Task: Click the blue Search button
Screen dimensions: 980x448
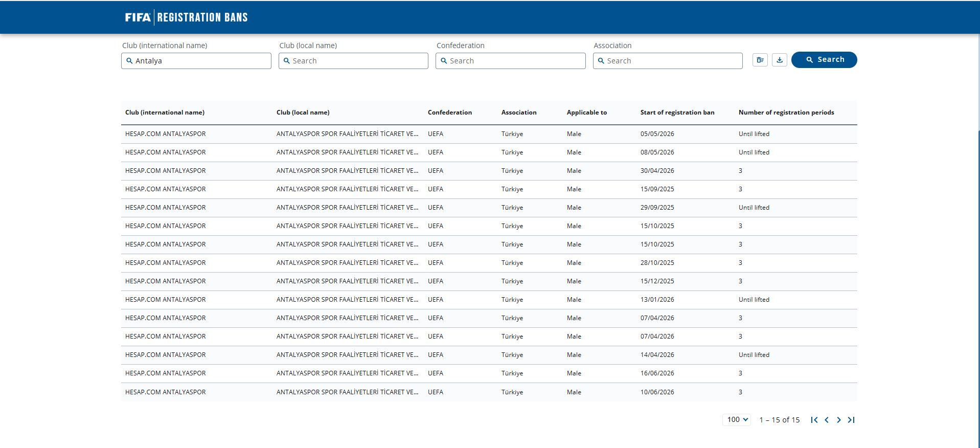Action: (824, 60)
